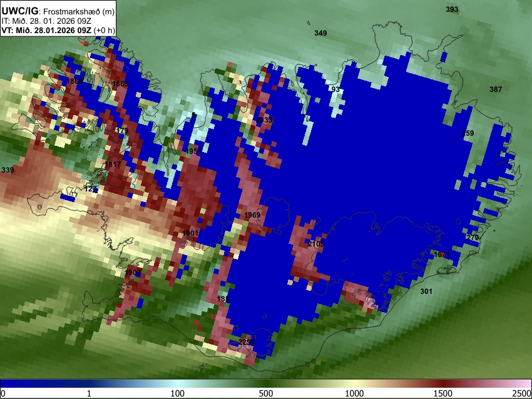Click the legend scale label 1500
532x399 pixels.
click(443, 394)
